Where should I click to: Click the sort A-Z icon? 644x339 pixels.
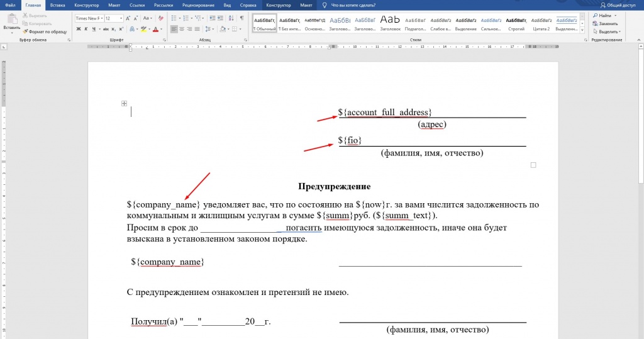pyautogui.click(x=231, y=18)
